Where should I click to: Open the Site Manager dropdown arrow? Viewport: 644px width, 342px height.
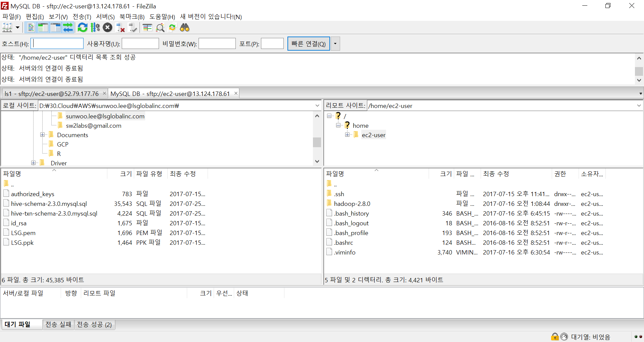(17, 27)
